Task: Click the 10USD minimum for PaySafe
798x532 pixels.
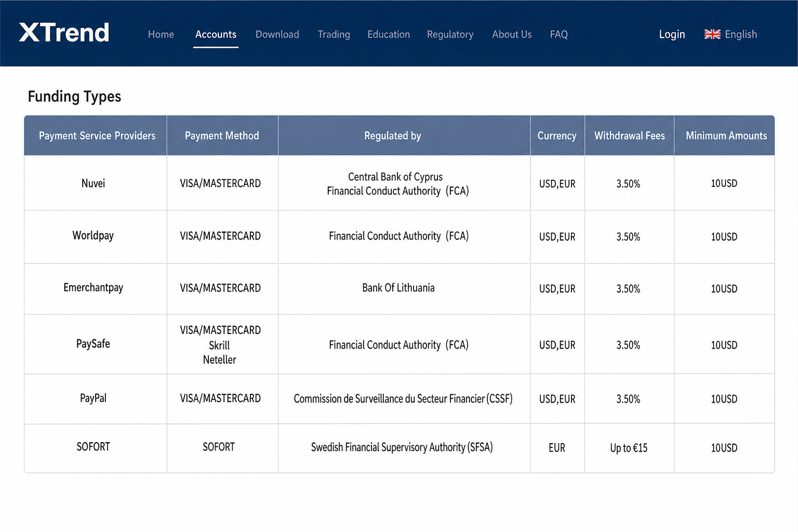Action: [724, 345]
